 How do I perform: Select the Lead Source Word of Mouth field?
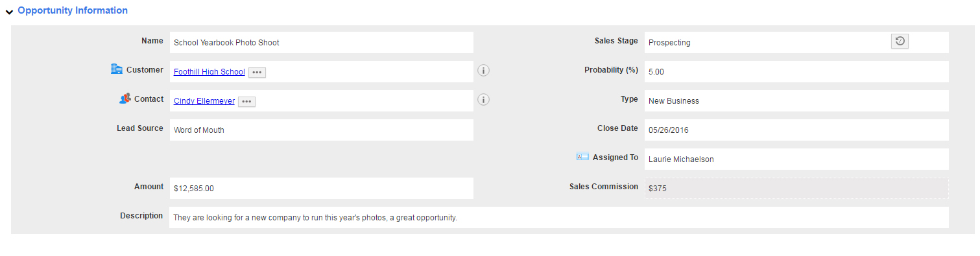pyautogui.click(x=322, y=130)
